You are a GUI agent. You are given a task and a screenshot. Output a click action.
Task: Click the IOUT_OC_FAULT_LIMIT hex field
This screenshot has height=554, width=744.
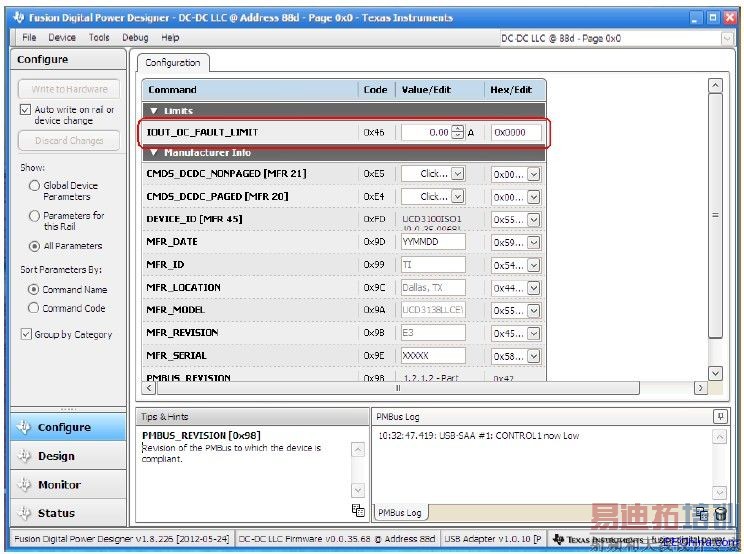tap(516, 132)
